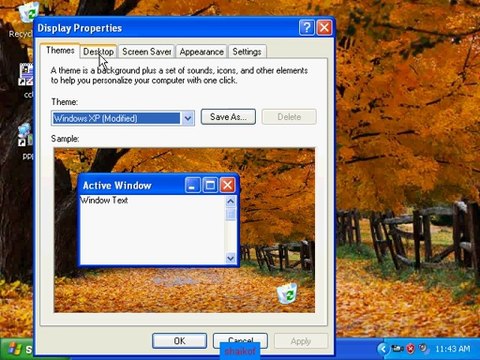Click the greyed-out Delete button
This screenshot has width=480, height=360.
[x=289, y=117]
